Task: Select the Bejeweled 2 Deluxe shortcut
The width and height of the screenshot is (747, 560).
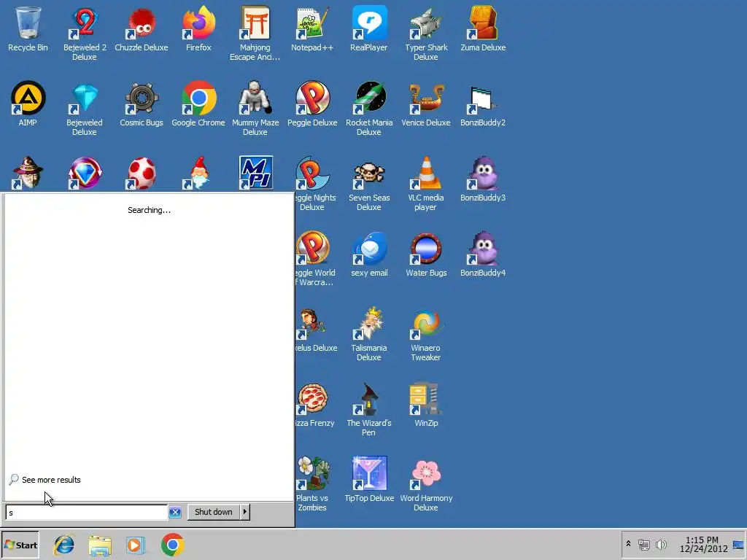Action: point(85,34)
